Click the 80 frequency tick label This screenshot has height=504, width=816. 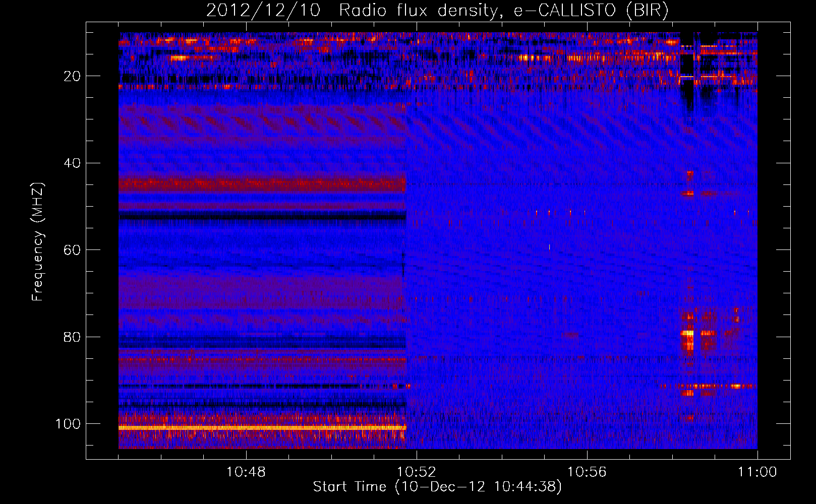pos(72,337)
